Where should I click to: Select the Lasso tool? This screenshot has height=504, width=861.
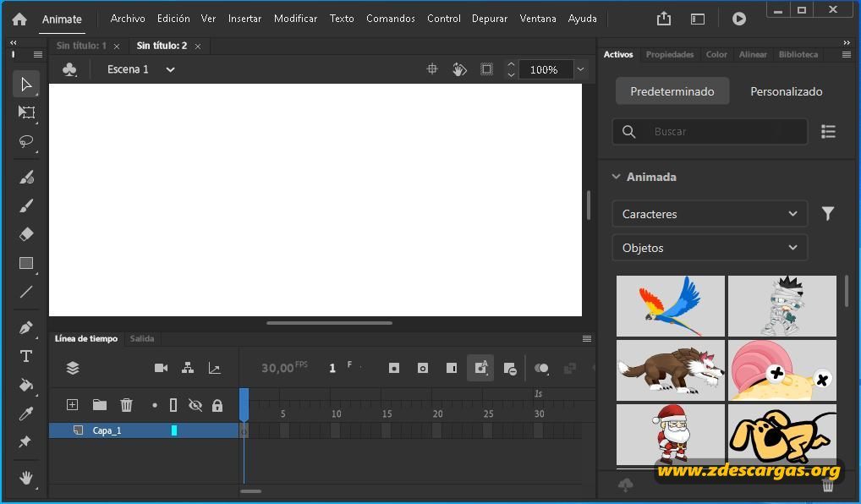pos(26,142)
